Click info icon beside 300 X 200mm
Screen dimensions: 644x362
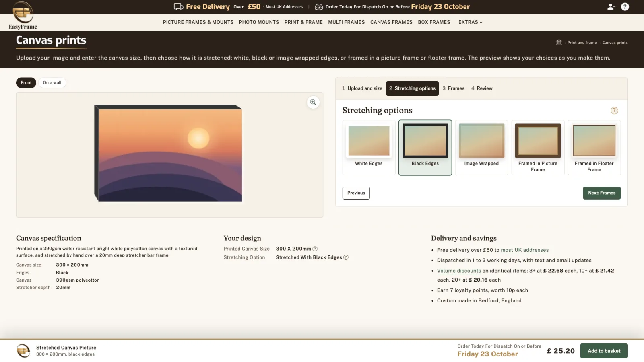pyautogui.click(x=315, y=249)
